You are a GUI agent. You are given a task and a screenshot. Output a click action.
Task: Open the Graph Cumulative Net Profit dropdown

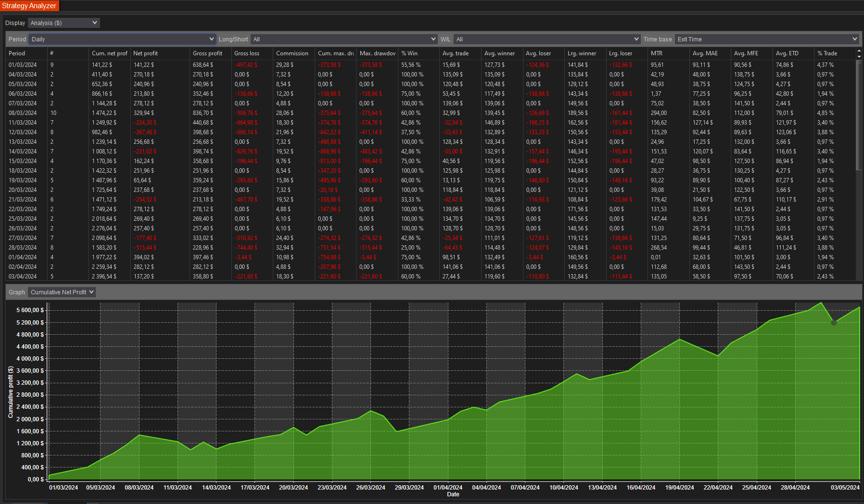(62, 292)
